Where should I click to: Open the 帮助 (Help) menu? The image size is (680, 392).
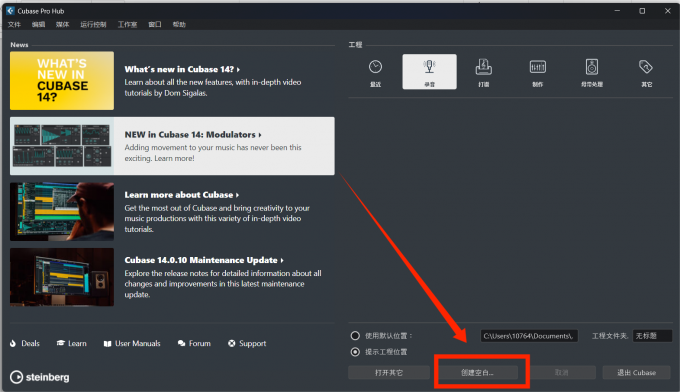[x=179, y=24]
